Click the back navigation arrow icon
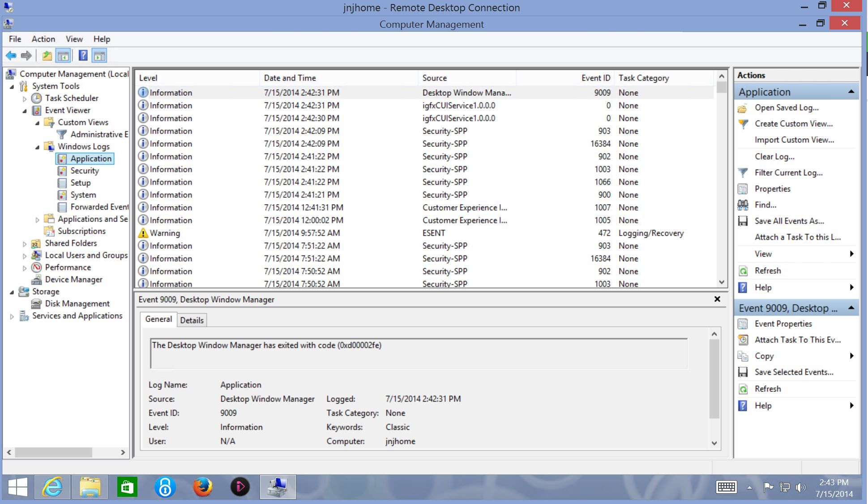Image resolution: width=868 pixels, height=504 pixels. tap(11, 55)
